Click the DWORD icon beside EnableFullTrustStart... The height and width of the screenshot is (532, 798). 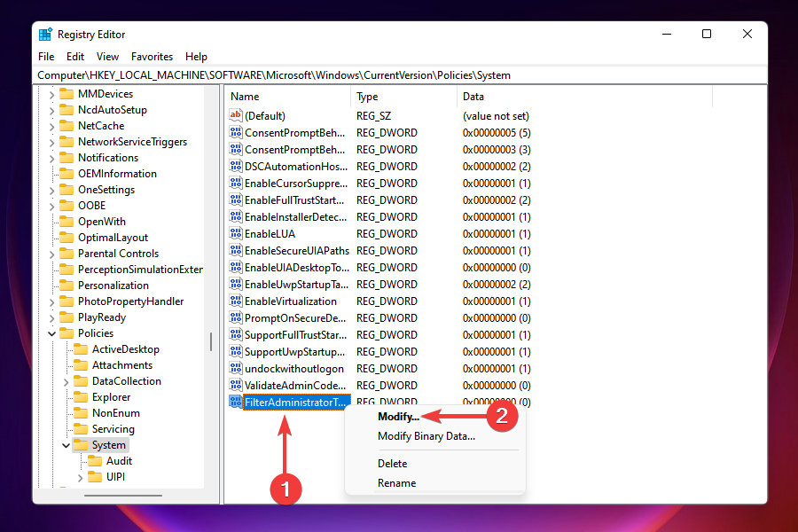[x=235, y=199]
